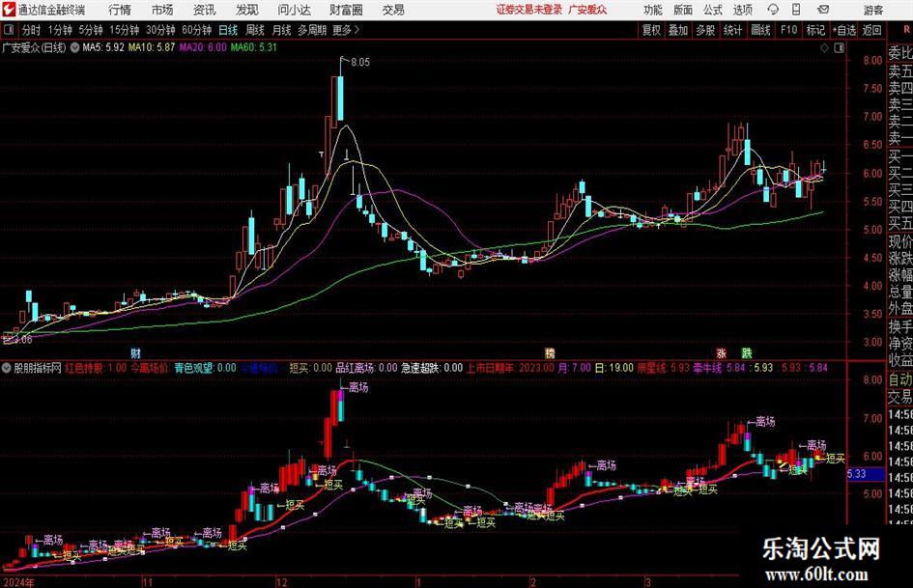Switch to the 30分钟 period tab
913x588 pixels.
[x=160, y=30]
